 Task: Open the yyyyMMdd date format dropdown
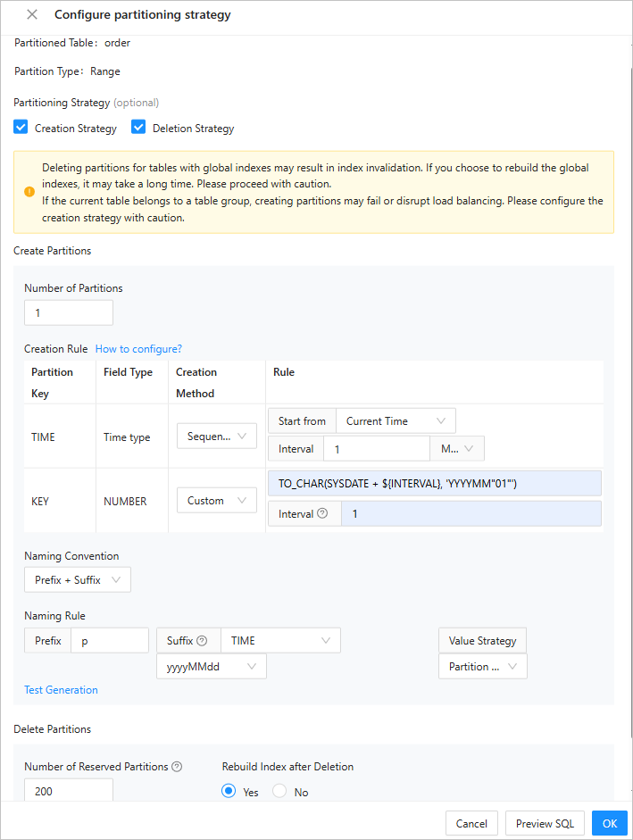pos(212,667)
